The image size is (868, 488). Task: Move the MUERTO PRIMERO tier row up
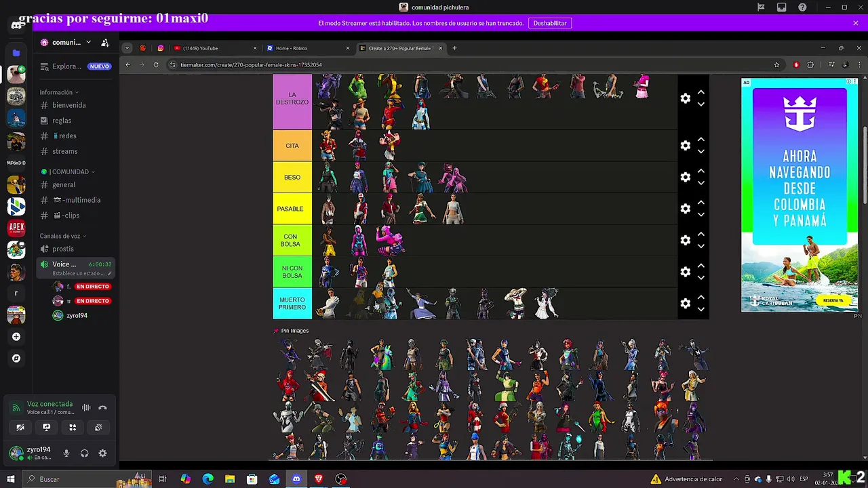701,298
